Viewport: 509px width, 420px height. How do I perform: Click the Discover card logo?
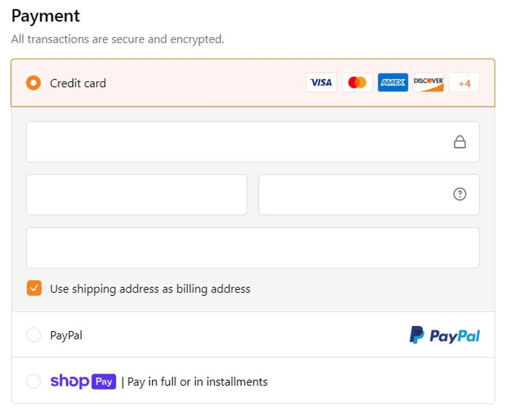pyautogui.click(x=429, y=82)
